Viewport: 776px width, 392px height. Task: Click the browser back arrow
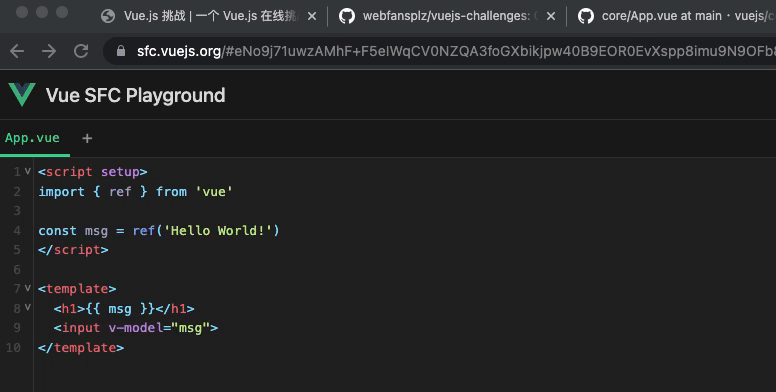17,51
